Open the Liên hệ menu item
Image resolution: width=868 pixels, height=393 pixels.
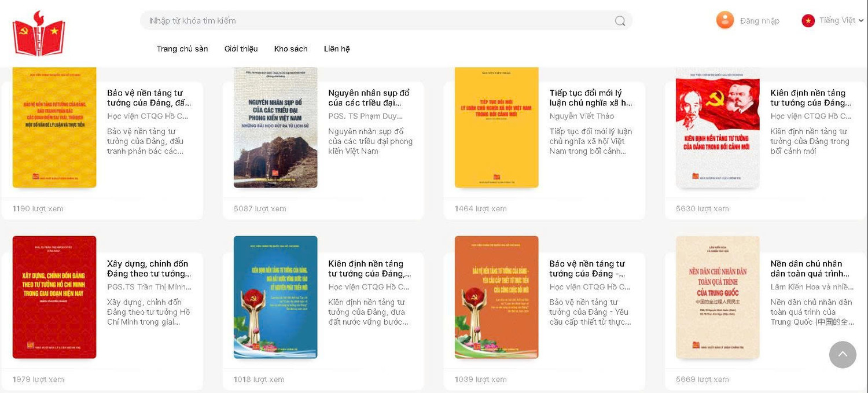point(337,49)
